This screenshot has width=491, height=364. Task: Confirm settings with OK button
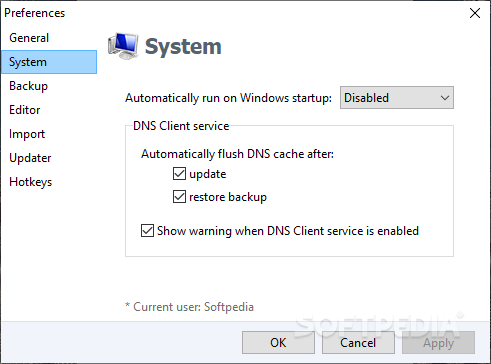coord(278,343)
